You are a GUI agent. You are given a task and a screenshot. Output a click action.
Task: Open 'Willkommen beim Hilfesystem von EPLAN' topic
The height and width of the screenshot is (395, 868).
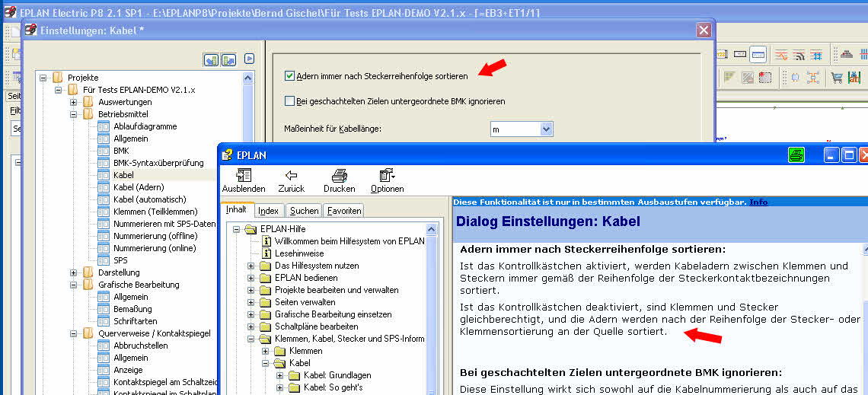click(x=349, y=241)
